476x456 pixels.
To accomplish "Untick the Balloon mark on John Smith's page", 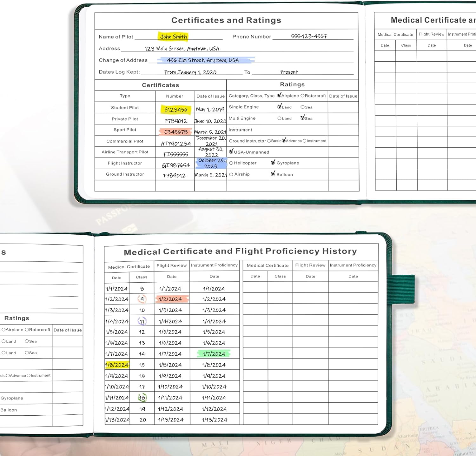I will pyautogui.click(x=273, y=174).
